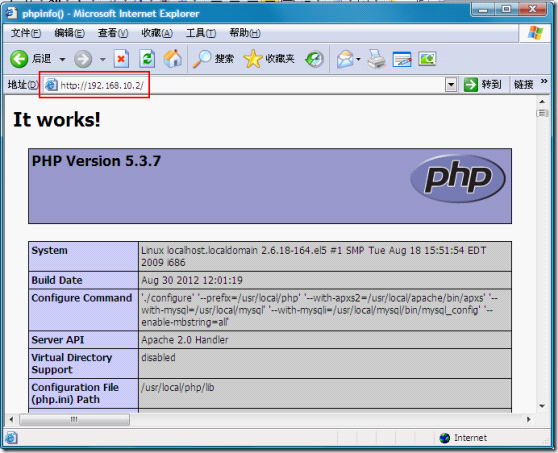Expand the Mail icon dropdown arrow

358,59
